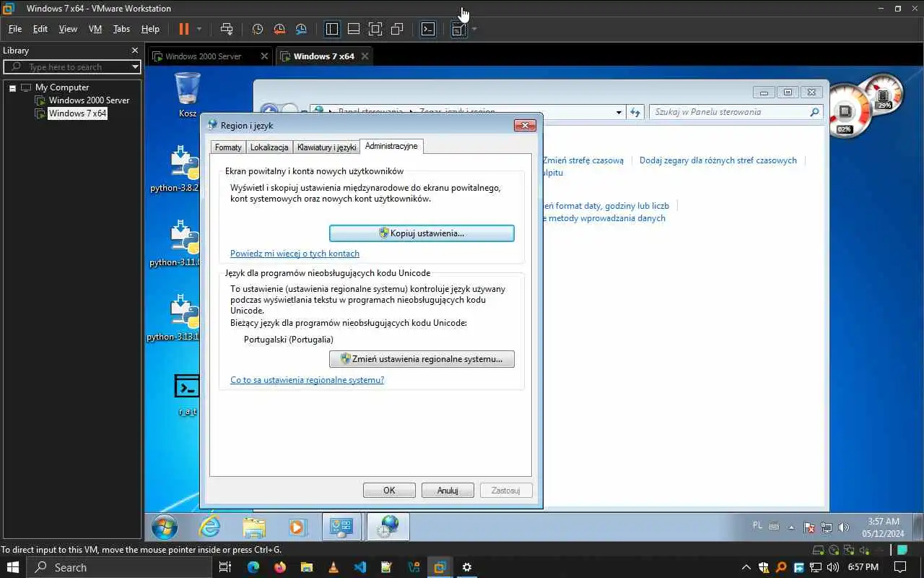Screen dimensions: 924x578
Task: Open 'Co to są ustawienia regionalne systemu?' link
Action: click(307, 380)
